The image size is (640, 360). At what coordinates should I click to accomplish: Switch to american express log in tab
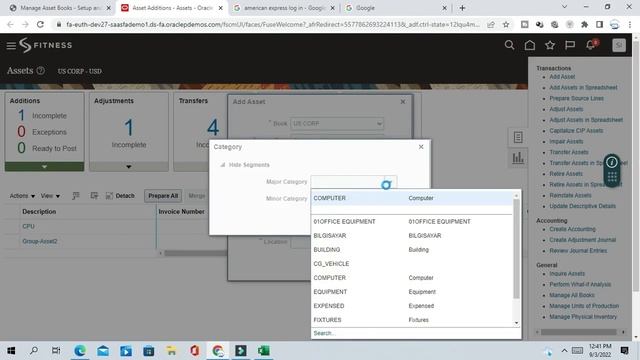pos(284,8)
